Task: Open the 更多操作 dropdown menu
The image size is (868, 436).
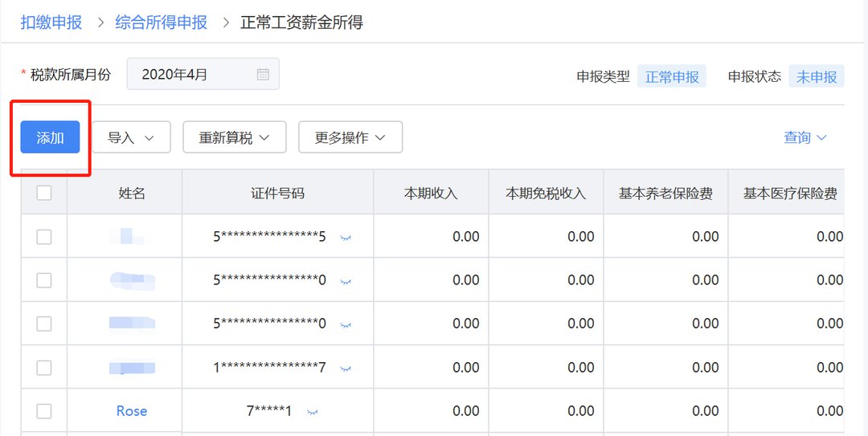Action: click(x=350, y=137)
